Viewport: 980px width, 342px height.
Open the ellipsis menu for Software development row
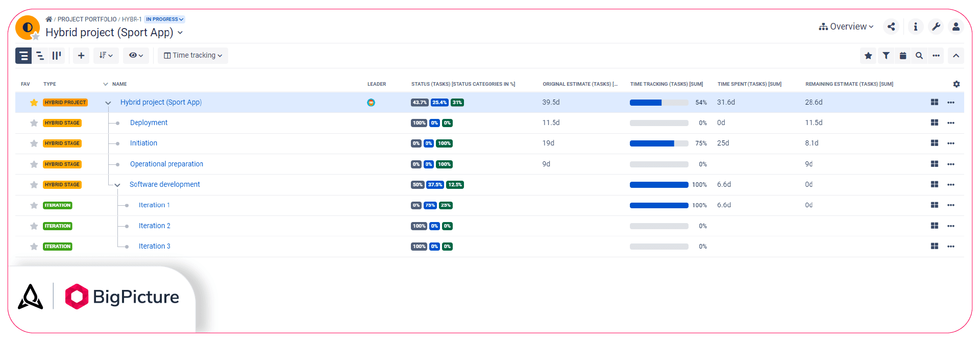(x=951, y=185)
